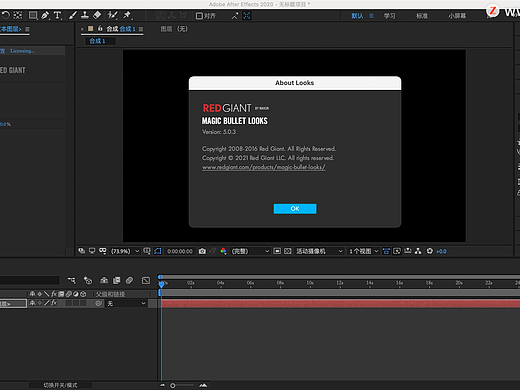Image resolution: width=520 pixels, height=390 pixels.
Task: Click the reset exposure icon
Action: tap(430, 251)
